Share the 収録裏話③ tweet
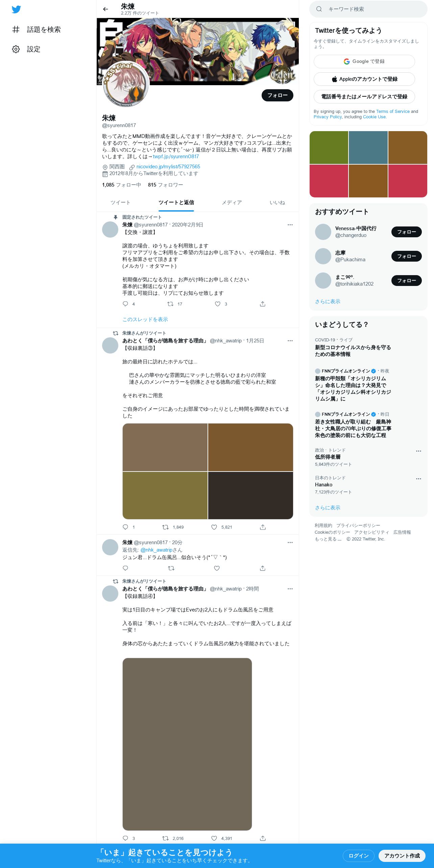Viewport: 434px width, 868px height. (x=263, y=527)
